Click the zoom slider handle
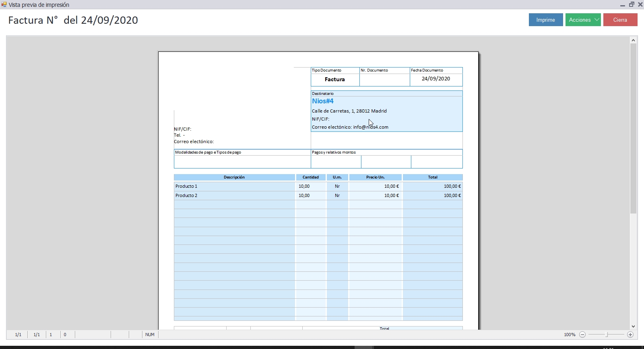 point(607,335)
